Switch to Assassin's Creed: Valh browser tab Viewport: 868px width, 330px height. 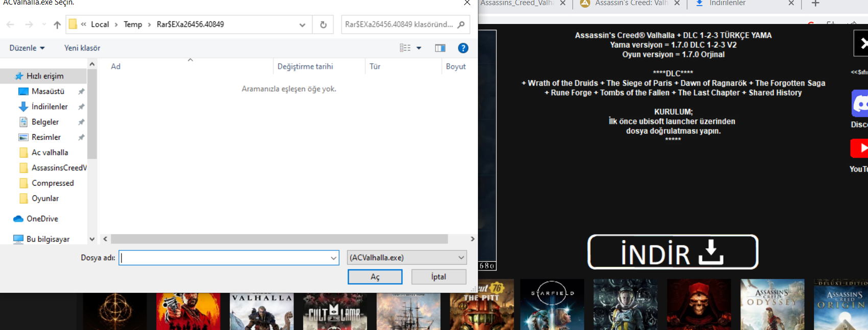(x=631, y=3)
